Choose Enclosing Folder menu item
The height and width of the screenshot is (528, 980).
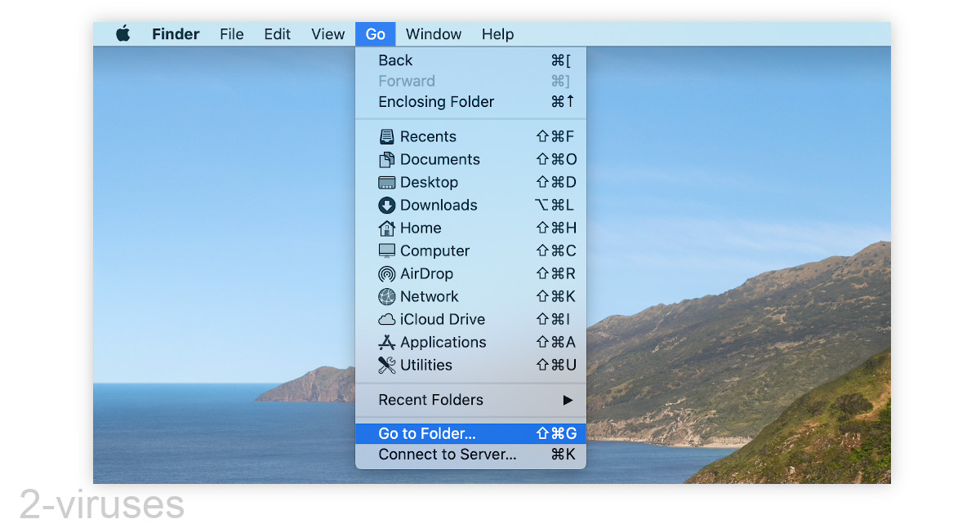pos(436,102)
